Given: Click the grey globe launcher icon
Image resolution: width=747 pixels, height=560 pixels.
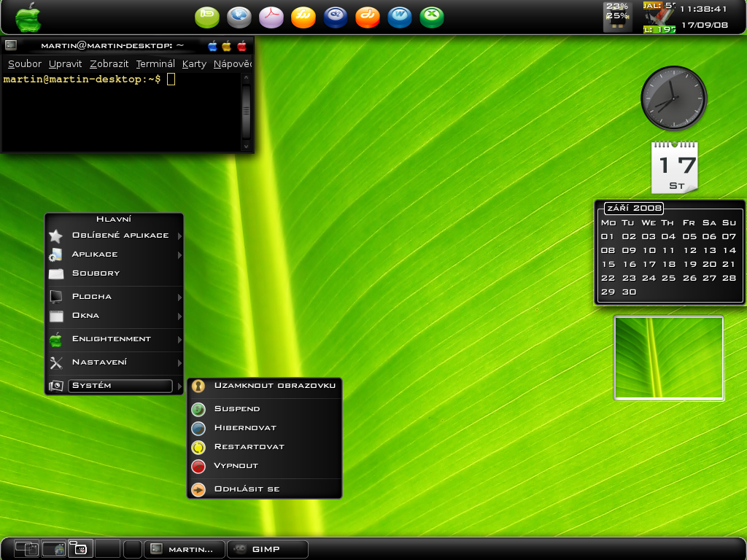Looking at the screenshot, I should click(239, 16).
